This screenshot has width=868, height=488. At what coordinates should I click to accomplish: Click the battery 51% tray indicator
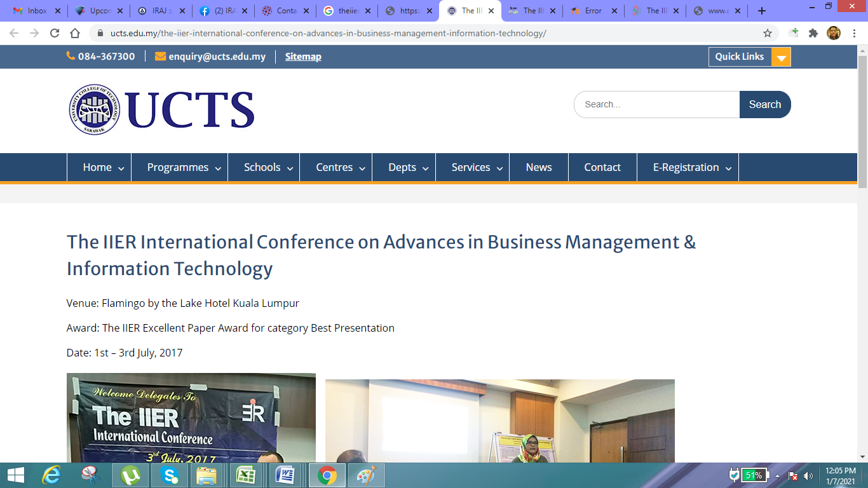pyautogui.click(x=754, y=475)
